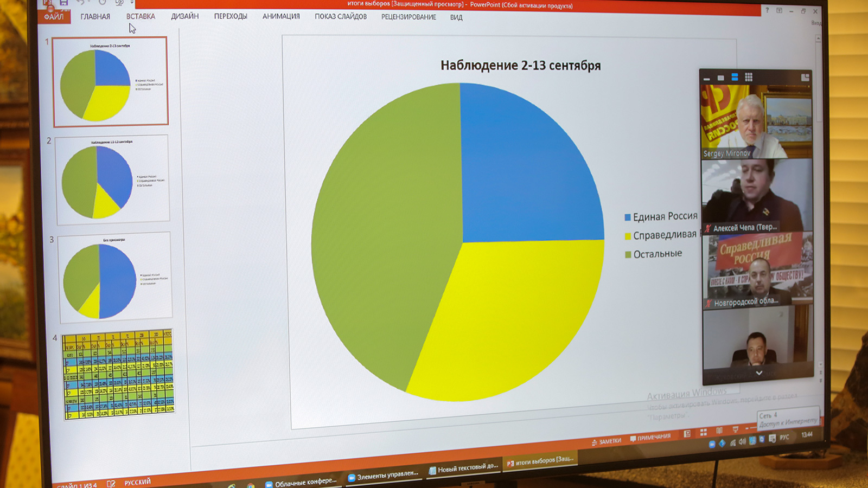
Task: Toggle the ЗАМЕТКИ notes pane
Action: coord(606,441)
